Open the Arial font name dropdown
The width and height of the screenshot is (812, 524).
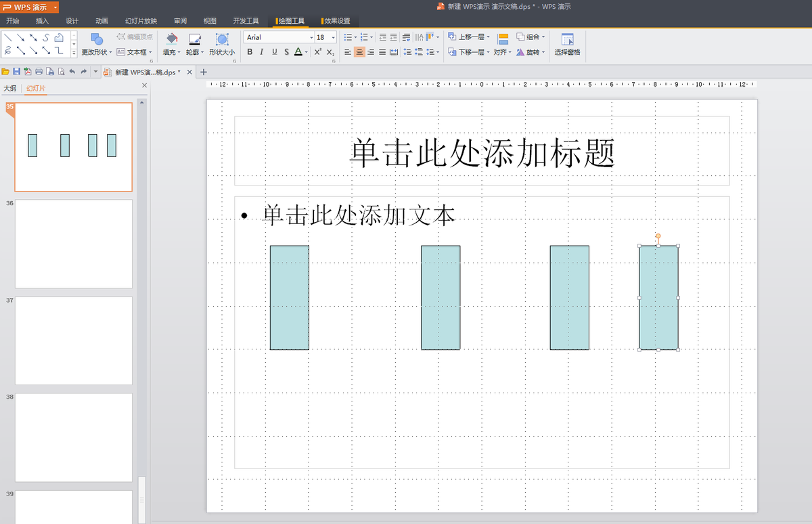click(311, 38)
